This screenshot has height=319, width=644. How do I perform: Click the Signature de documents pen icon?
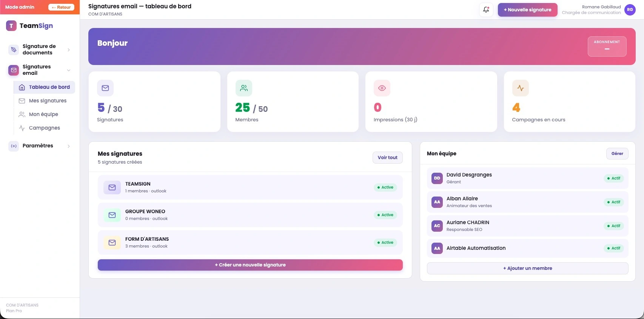pos(14,50)
